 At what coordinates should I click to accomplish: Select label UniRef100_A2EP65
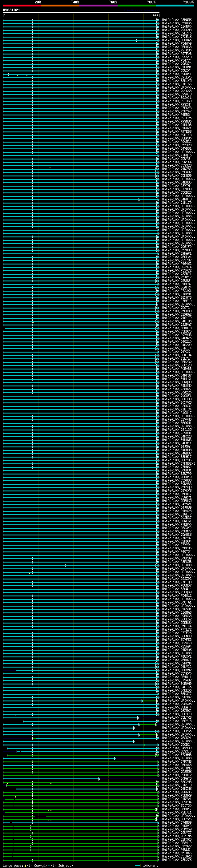click(x=176, y=731)
